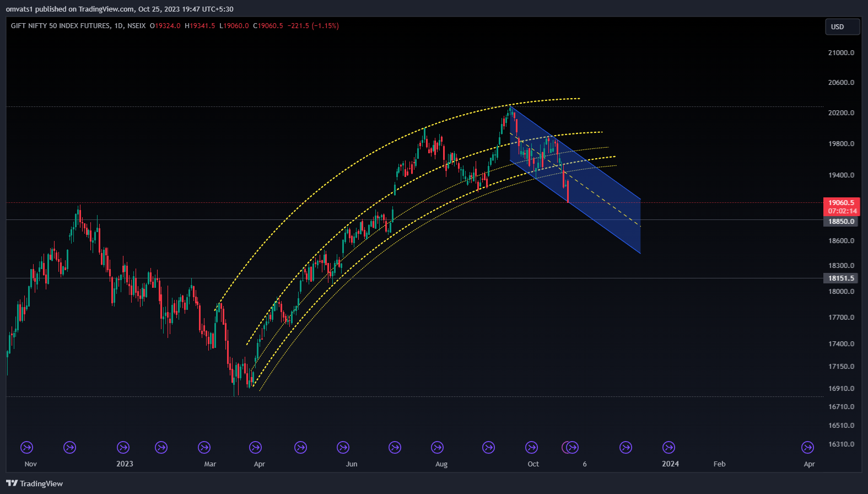Image resolution: width=868 pixels, height=494 pixels.
Task: Click the 19800.0 price axis label
Action: (x=841, y=144)
